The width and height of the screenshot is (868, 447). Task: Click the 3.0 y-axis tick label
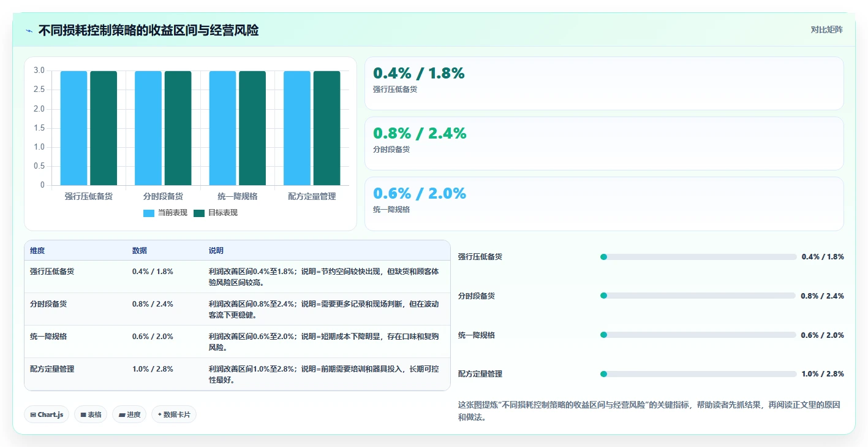[39, 71]
